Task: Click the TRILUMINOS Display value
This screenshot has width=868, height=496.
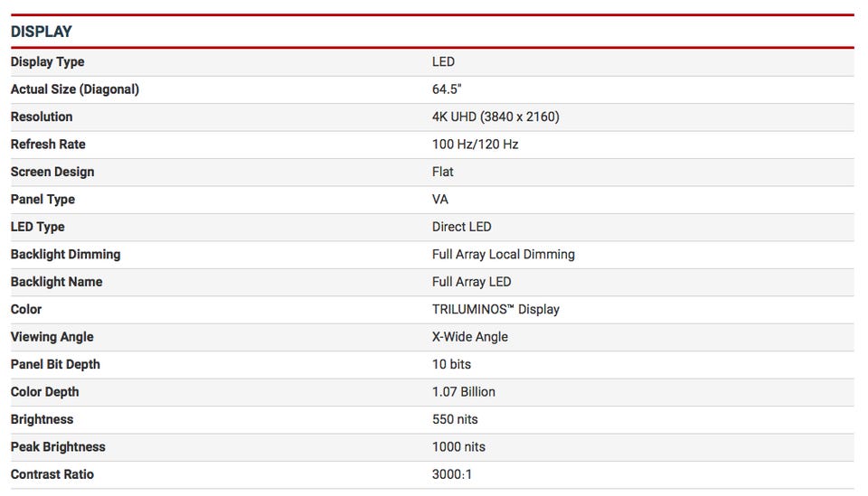Action: click(496, 309)
